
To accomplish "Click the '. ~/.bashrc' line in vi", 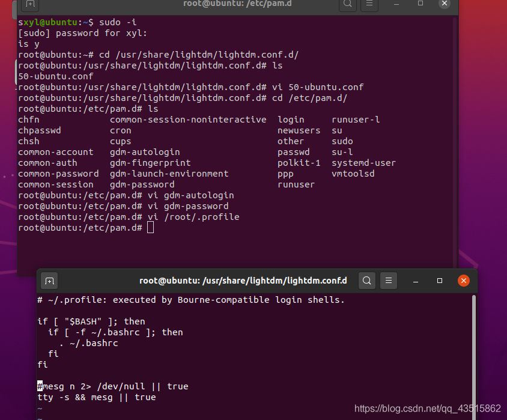I will [88, 343].
